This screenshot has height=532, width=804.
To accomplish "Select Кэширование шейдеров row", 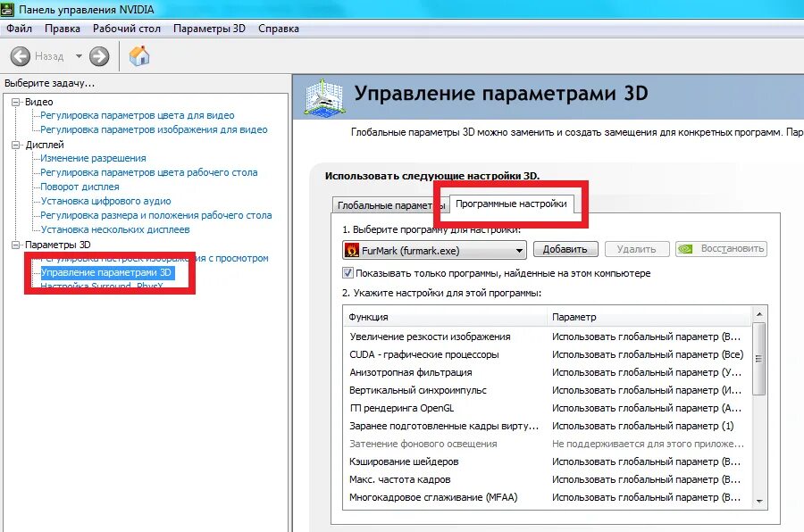I will 547,461.
